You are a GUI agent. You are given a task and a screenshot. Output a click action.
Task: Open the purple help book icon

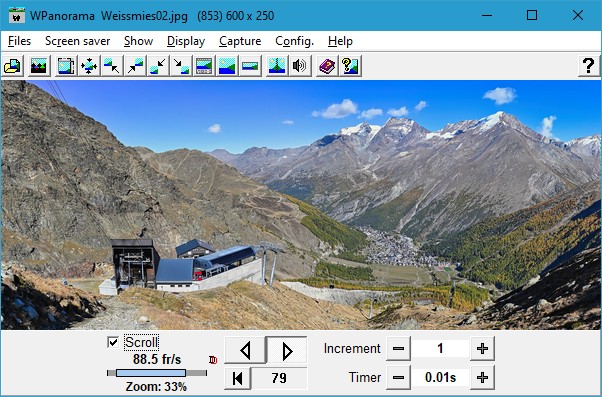coord(327,66)
